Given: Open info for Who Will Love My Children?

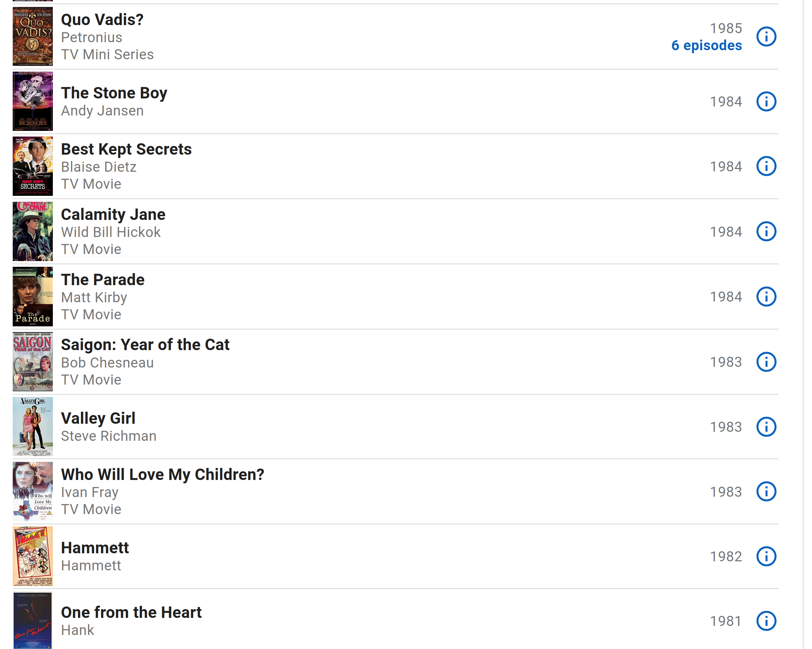Looking at the screenshot, I should 766,491.
